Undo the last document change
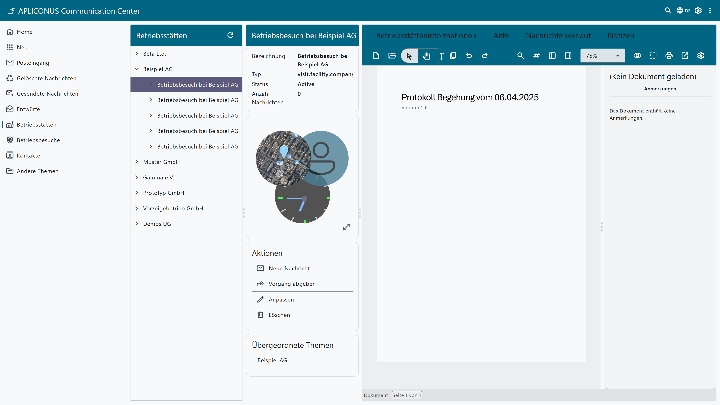This screenshot has width=720, height=405. click(469, 56)
